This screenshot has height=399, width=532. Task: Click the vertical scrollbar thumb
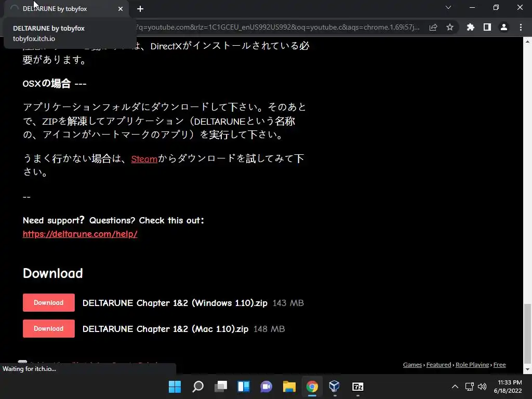527,334
